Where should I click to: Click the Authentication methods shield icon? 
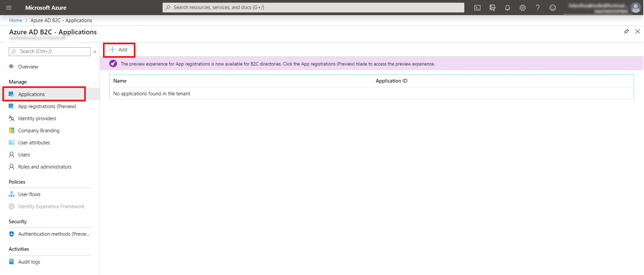coord(11,234)
